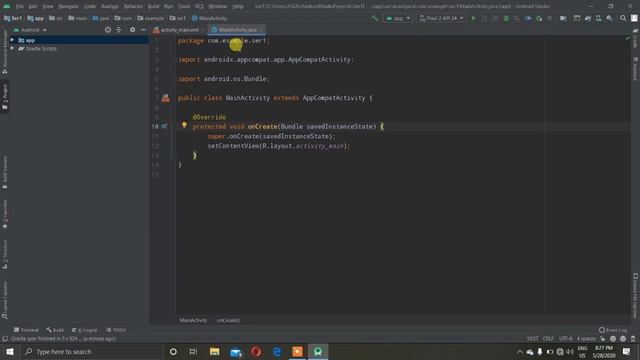Click the Cortana circle icon on taskbar
640x360 pixels.
click(x=173, y=351)
